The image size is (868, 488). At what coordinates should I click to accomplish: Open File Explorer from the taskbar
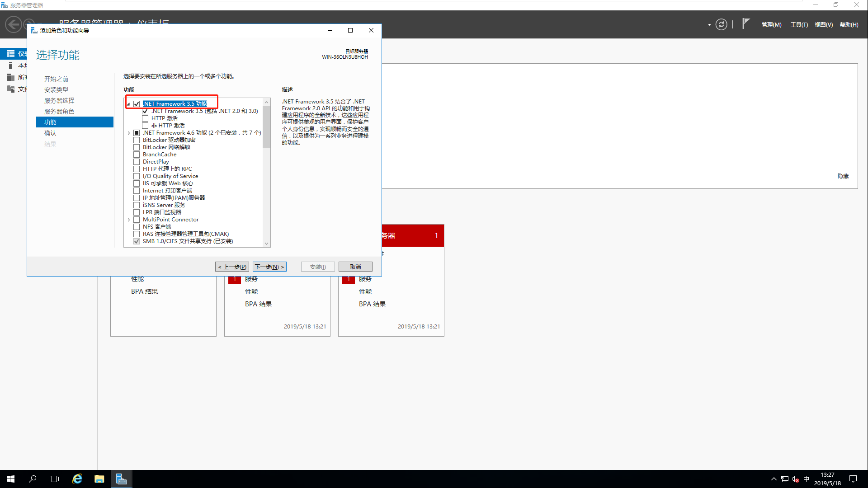point(99,479)
